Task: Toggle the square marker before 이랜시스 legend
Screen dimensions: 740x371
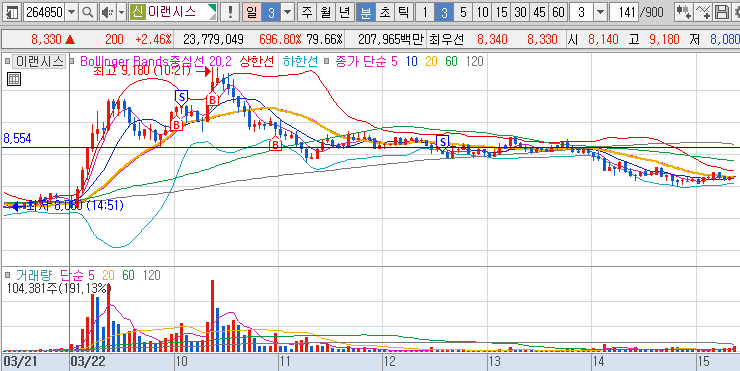Action: pos(7,61)
